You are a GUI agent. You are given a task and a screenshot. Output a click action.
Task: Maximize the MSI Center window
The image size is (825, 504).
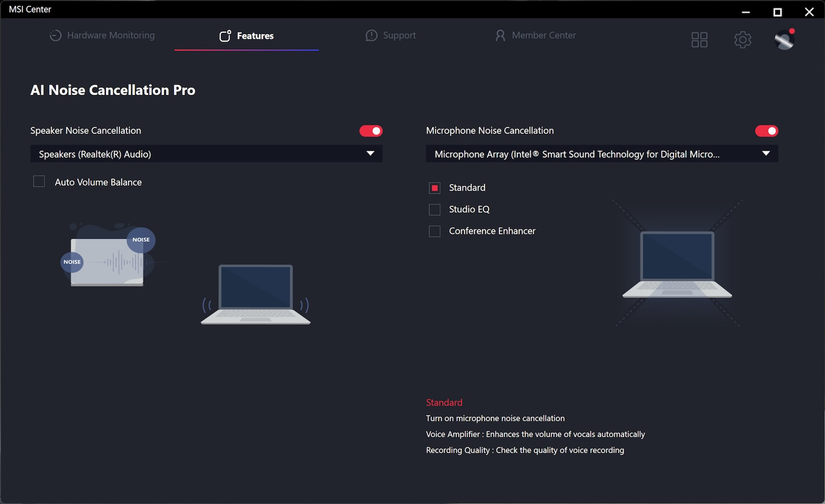point(777,12)
